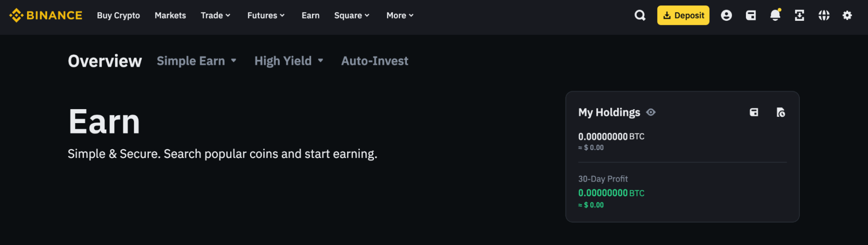Click the yellow Deposit button

tap(683, 15)
